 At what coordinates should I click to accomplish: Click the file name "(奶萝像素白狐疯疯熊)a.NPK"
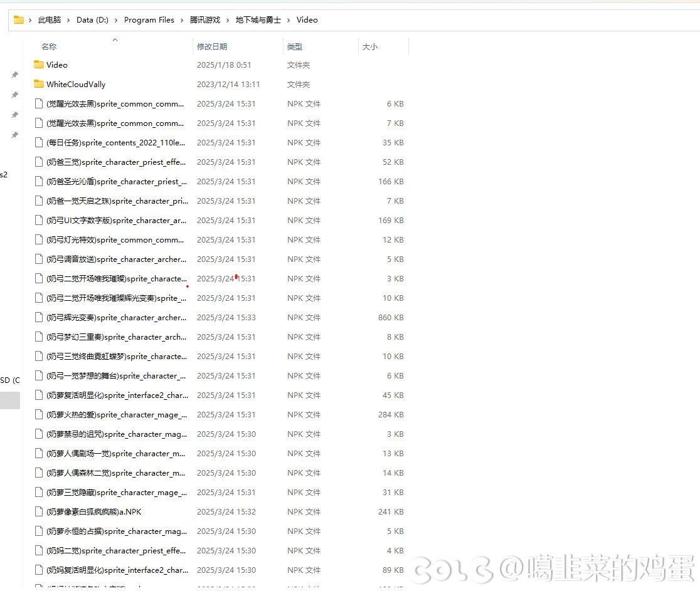[x=93, y=511]
